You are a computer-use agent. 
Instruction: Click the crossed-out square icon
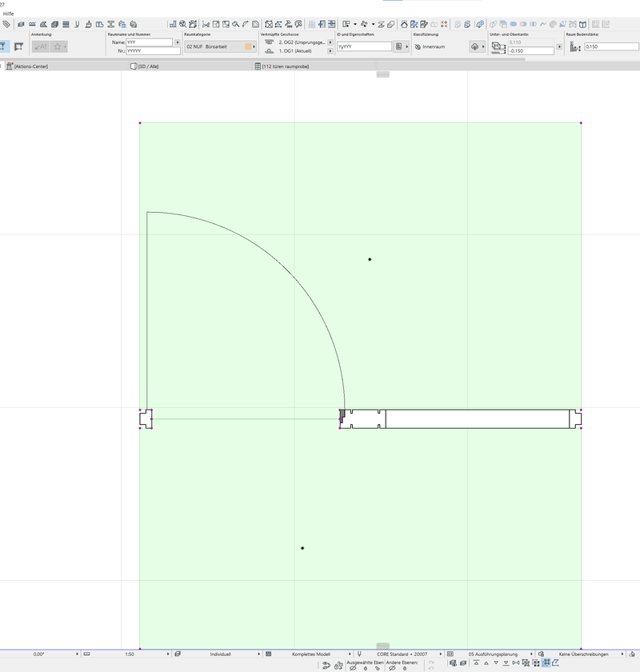pyautogui.click(x=268, y=25)
